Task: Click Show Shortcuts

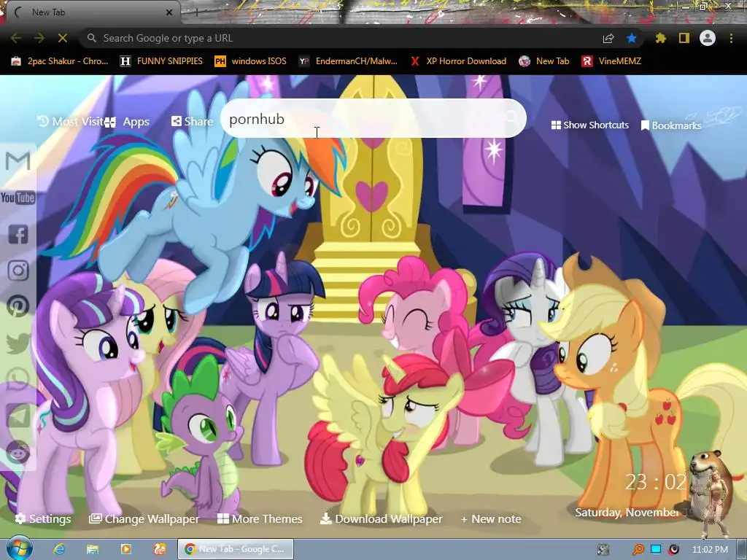Action: point(589,125)
